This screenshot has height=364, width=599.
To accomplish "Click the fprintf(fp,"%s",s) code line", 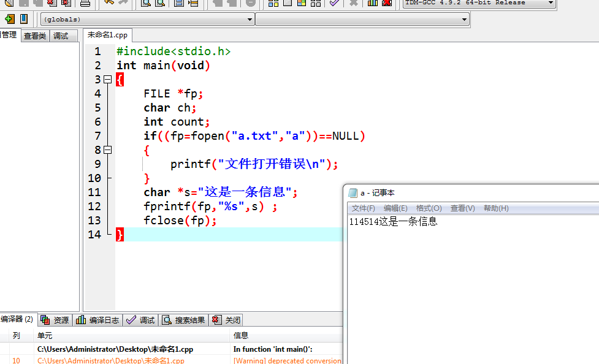I will [x=210, y=207].
